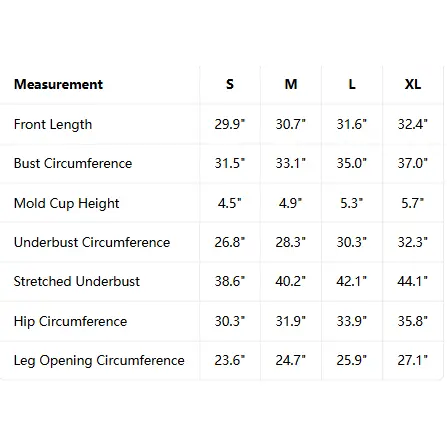Click the Measurement column header
This screenshot has height=447, width=447.
58,84
